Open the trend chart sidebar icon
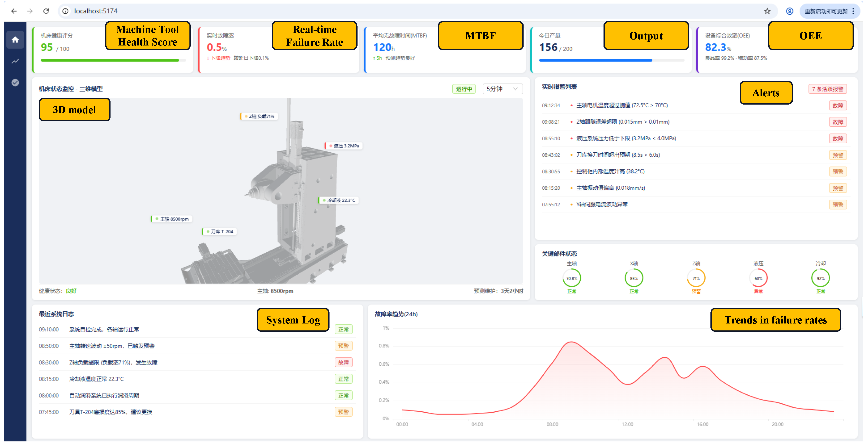Viewport: 868px width, 445px height. click(15, 61)
